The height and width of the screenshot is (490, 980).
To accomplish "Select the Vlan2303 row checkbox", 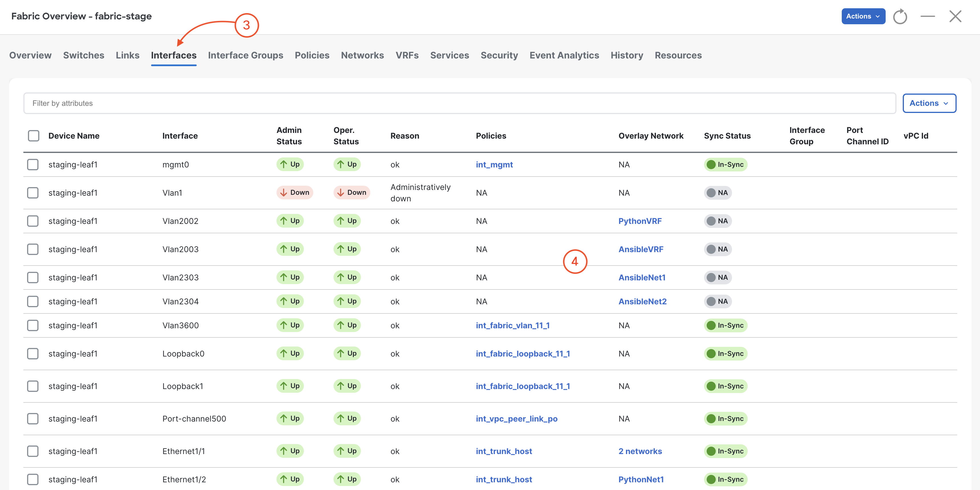I will point(33,278).
